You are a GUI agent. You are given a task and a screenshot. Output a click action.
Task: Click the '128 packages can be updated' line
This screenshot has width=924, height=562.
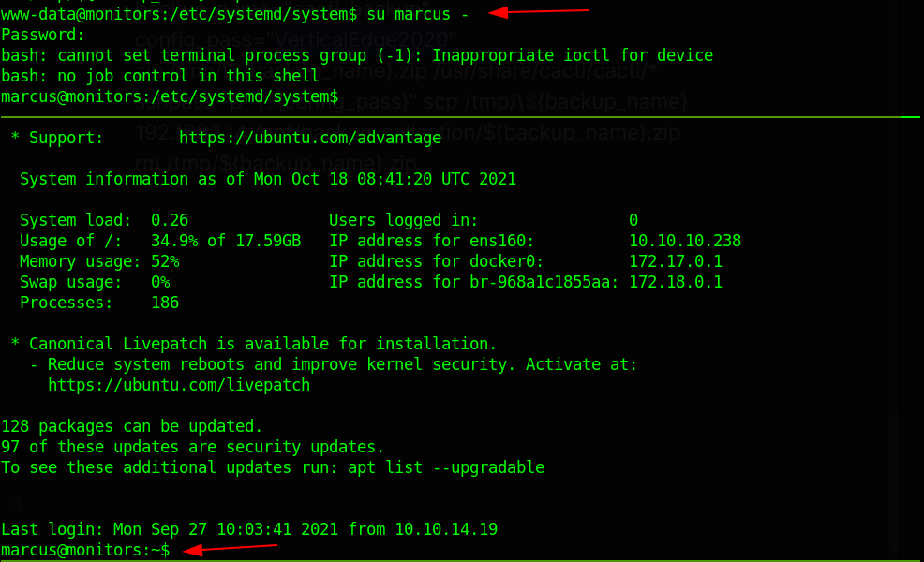[132, 426]
